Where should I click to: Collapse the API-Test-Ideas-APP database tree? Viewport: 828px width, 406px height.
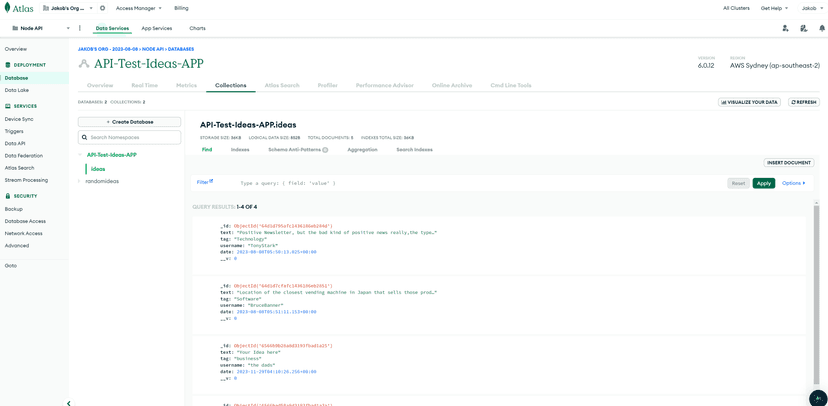point(80,155)
